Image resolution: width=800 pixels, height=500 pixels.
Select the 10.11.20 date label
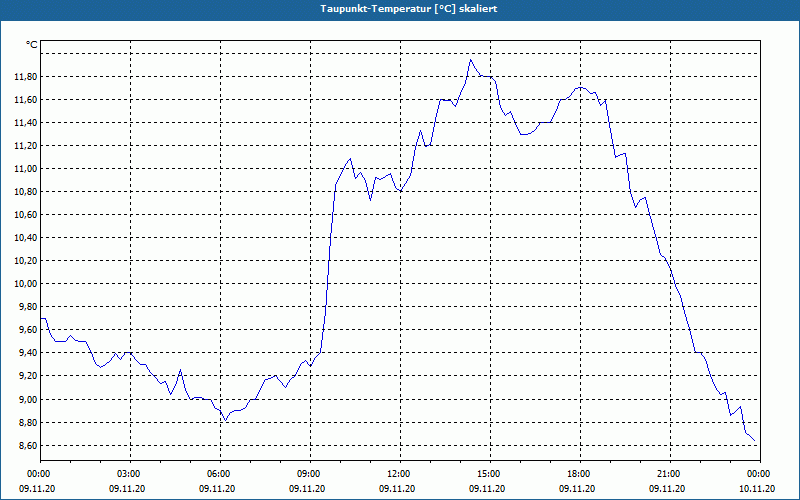(757, 489)
